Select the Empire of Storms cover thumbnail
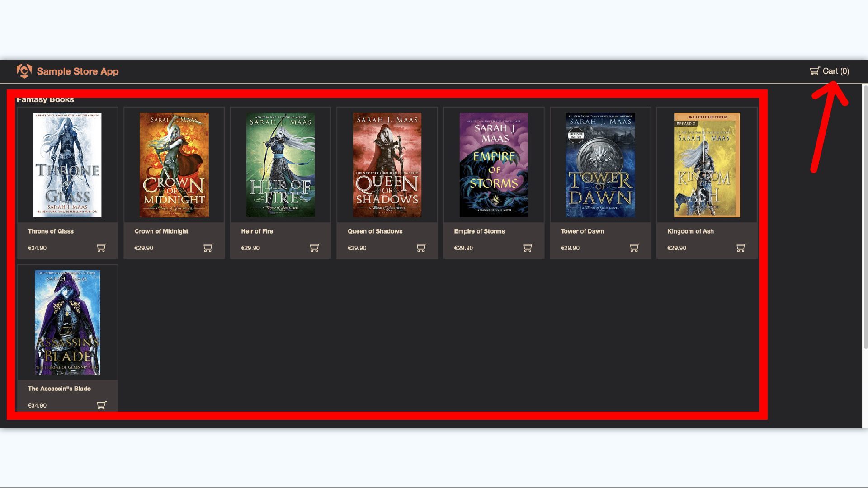The width and height of the screenshot is (868, 488). click(494, 165)
